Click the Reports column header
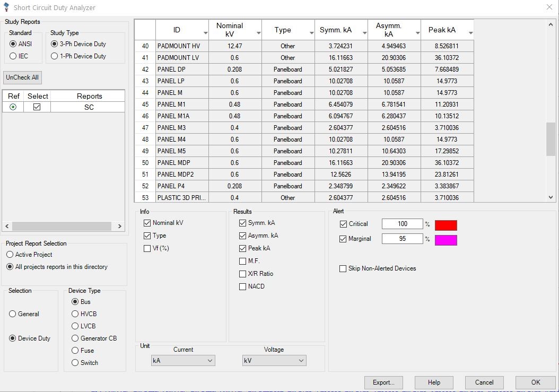This screenshot has width=559, height=392. pos(89,96)
